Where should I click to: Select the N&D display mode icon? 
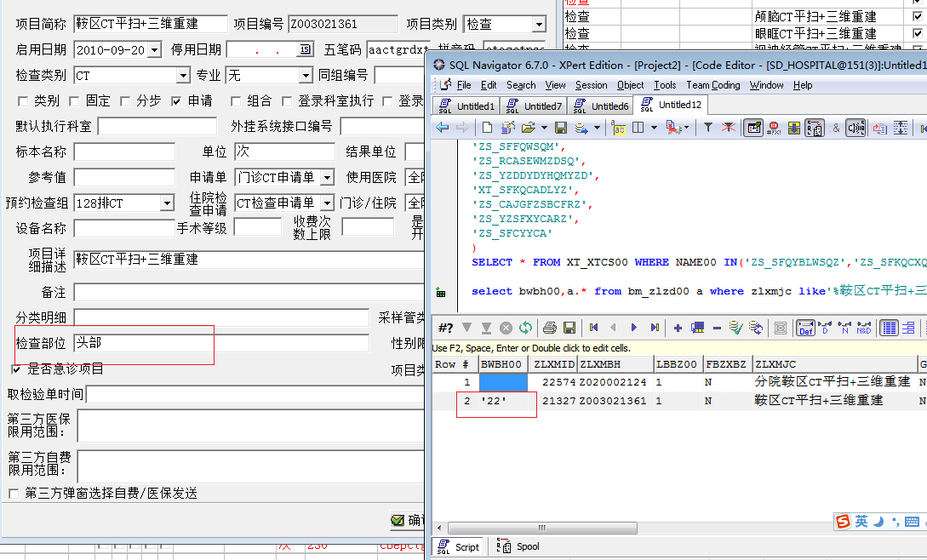[x=864, y=328]
